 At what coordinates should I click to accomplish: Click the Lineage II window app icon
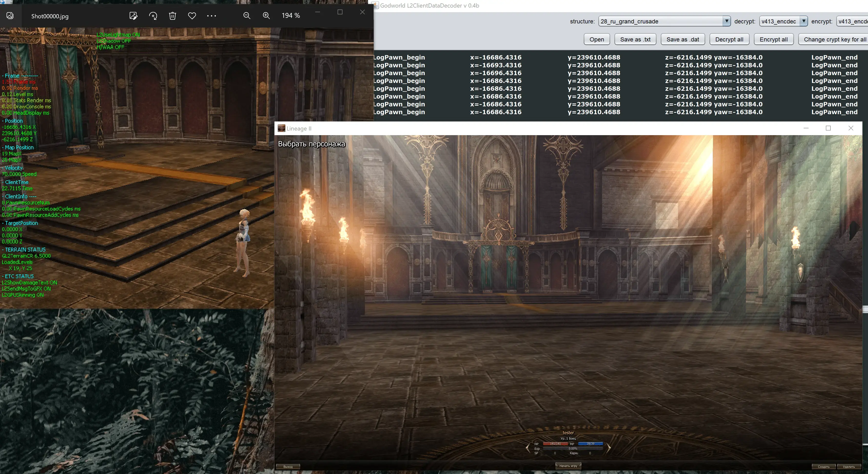(x=281, y=128)
